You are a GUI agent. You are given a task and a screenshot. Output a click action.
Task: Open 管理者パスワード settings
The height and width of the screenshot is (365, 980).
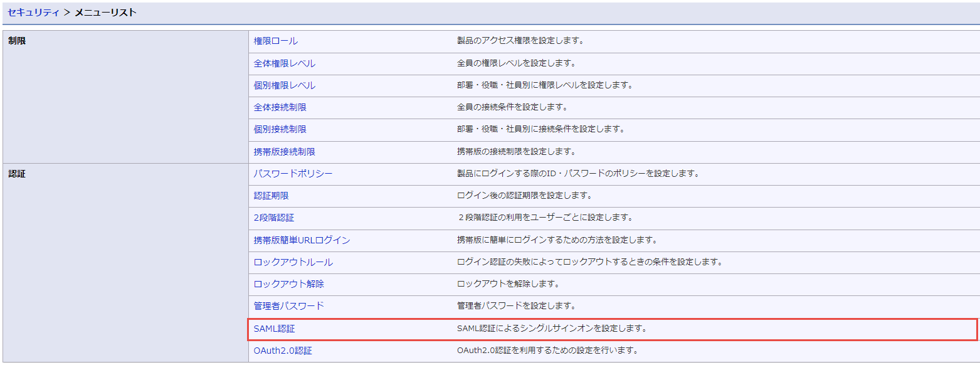point(288,306)
